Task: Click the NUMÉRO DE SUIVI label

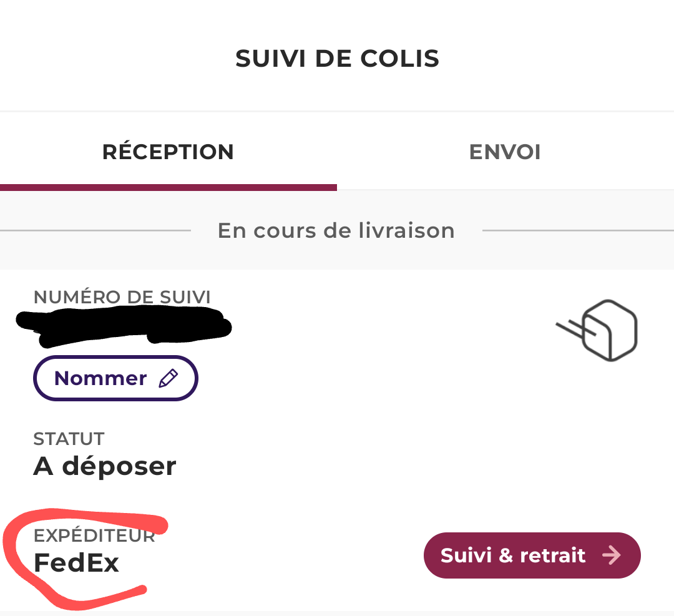Action: [x=122, y=297]
